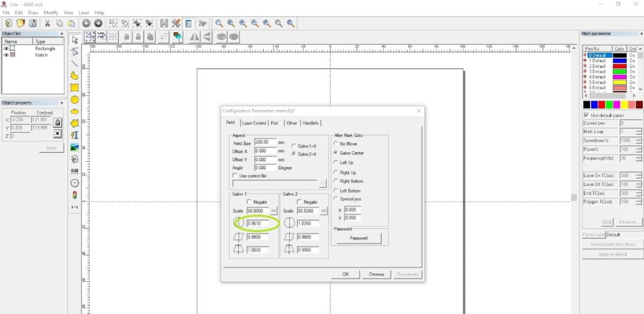Select the Rectangle drawing tool

click(x=74, y=87)
